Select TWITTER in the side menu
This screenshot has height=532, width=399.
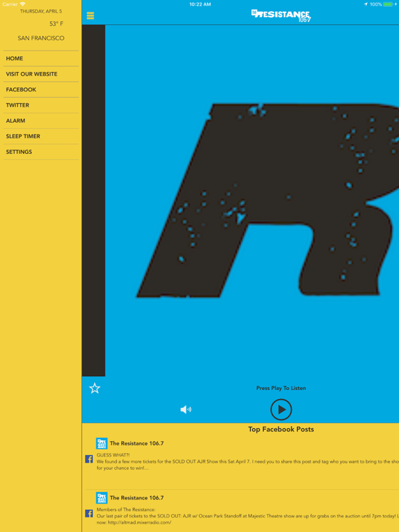pyautogui.click(x=41, y=105)
